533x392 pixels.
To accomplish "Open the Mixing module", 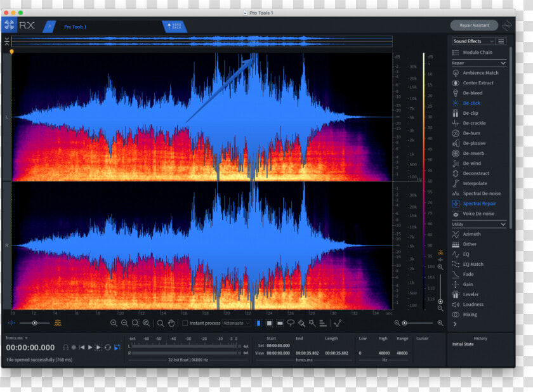I will 464,315.
